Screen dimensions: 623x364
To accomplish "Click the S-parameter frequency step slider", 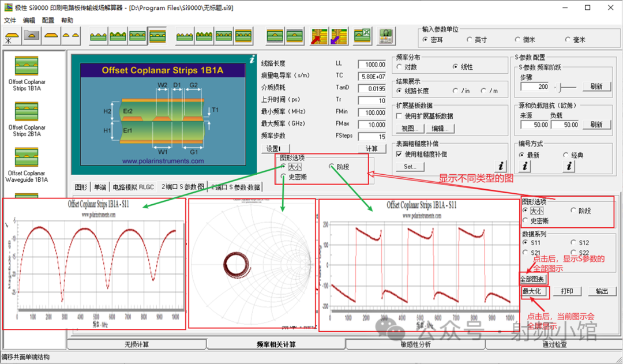I will (x=568, y=87).
